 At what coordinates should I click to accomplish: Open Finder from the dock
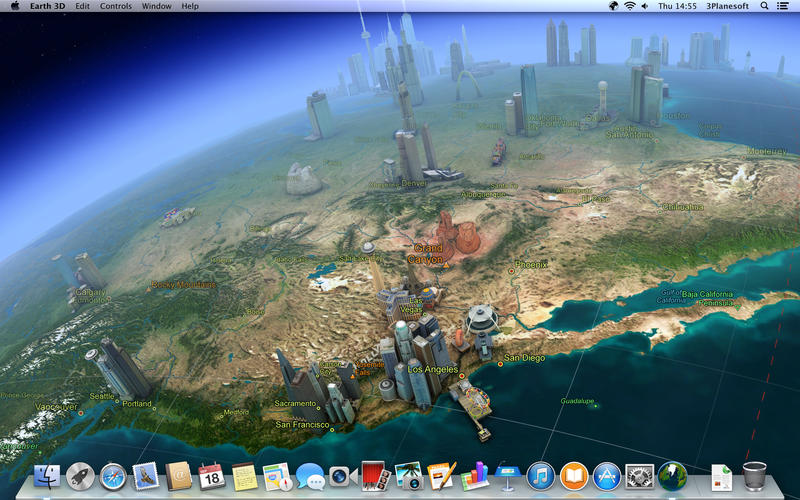47,477
